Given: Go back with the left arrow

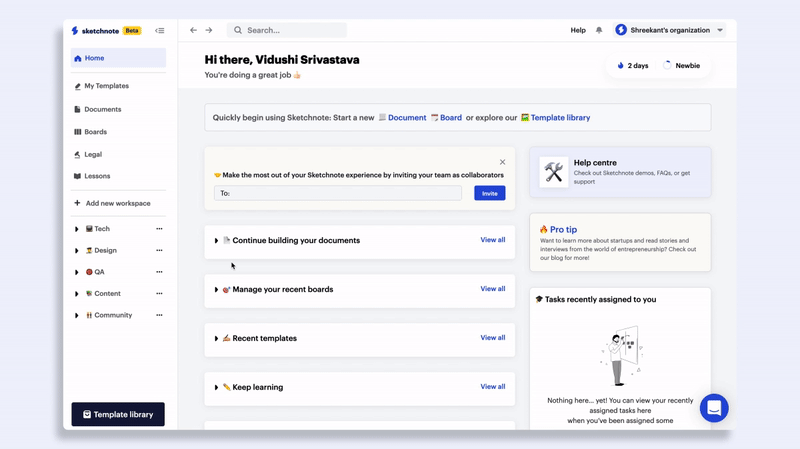Looking at the screenshot, I should tap(193, 30).
